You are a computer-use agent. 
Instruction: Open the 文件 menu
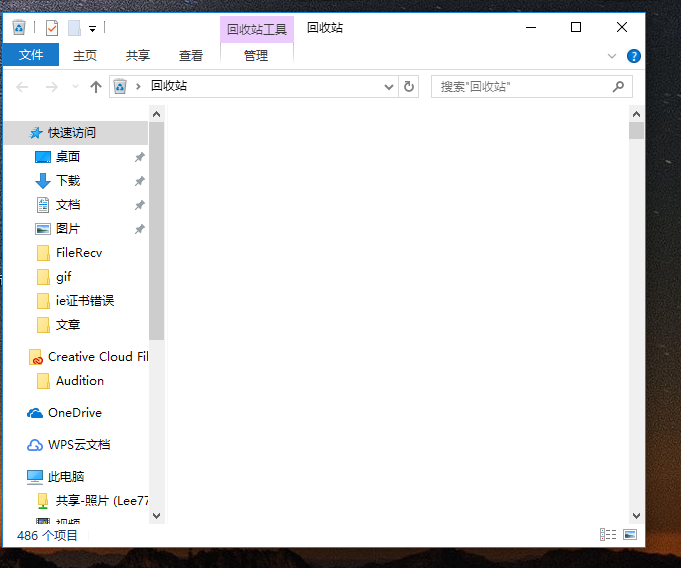pos(31,56)
